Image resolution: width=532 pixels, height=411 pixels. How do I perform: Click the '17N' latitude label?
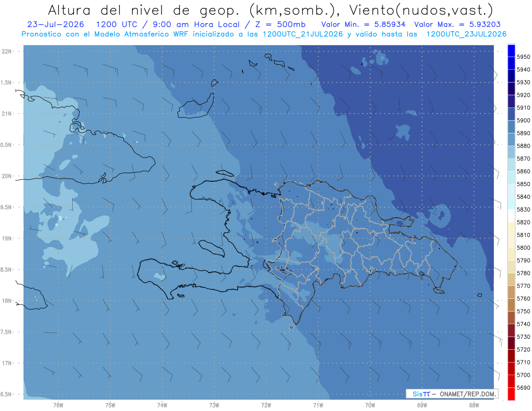(6, 363)
